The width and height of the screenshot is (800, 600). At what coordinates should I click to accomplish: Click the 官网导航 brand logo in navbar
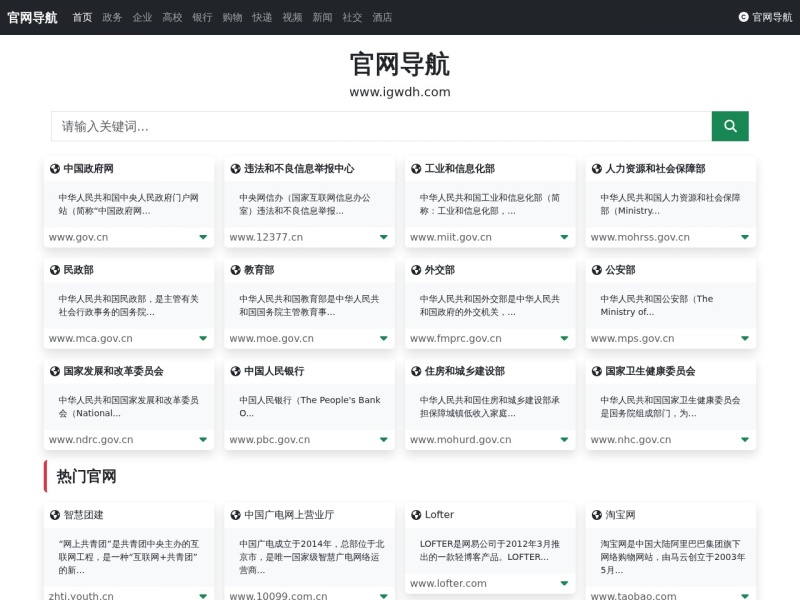tap(32, 17)
